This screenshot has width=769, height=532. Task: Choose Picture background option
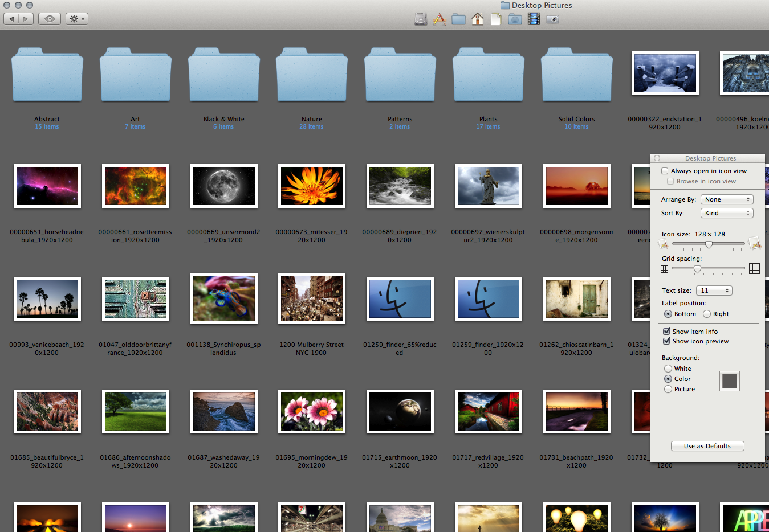point(668,389)
